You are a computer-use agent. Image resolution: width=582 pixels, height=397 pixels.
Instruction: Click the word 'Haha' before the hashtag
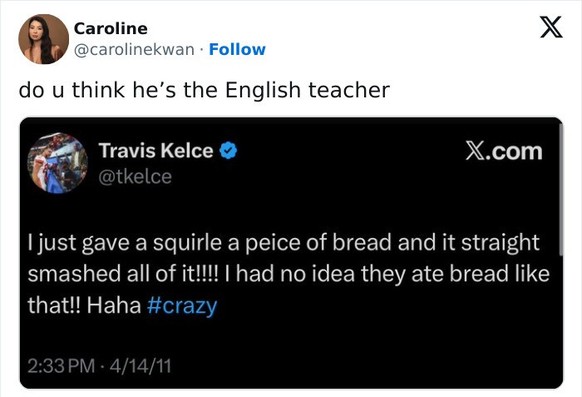tap(114, 306)
